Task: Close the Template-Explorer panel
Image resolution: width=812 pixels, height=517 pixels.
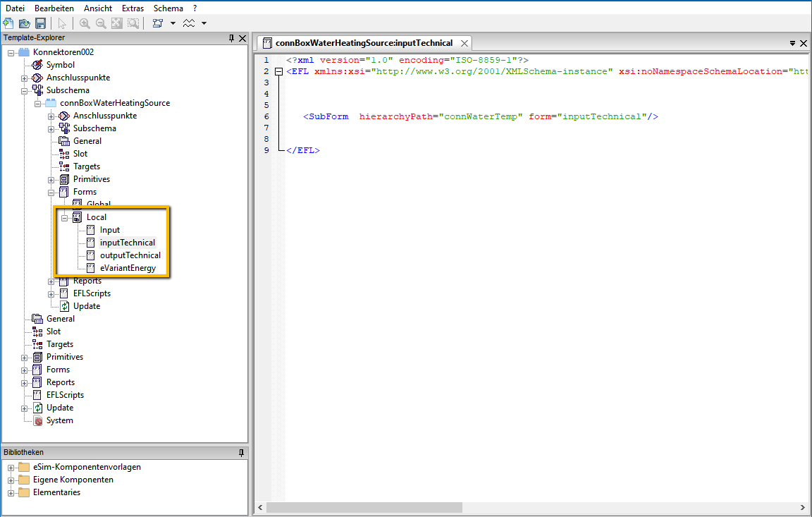Action: [242, 38]
